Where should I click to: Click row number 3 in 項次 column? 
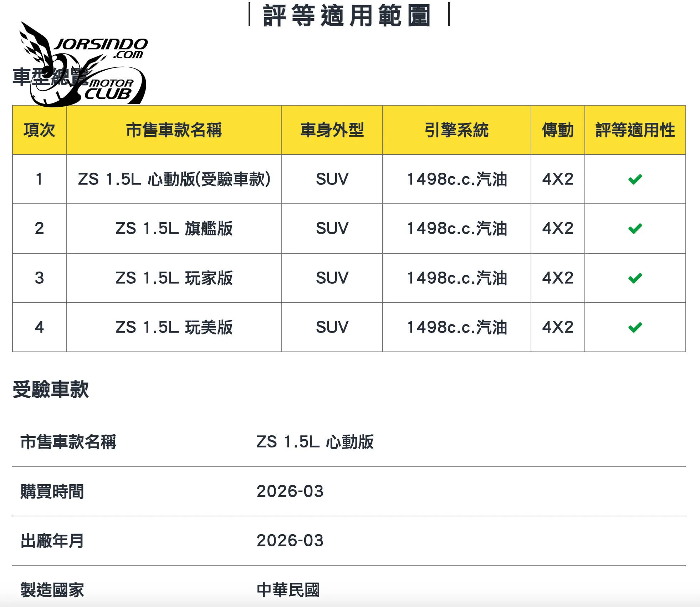(39, 278)
